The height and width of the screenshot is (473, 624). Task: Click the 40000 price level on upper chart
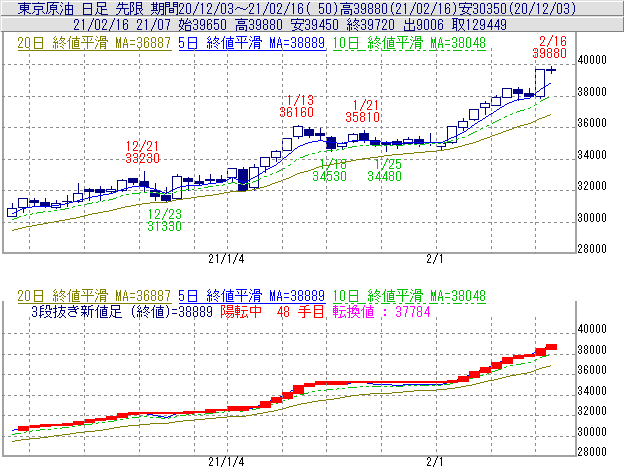[x=592, y=60]
